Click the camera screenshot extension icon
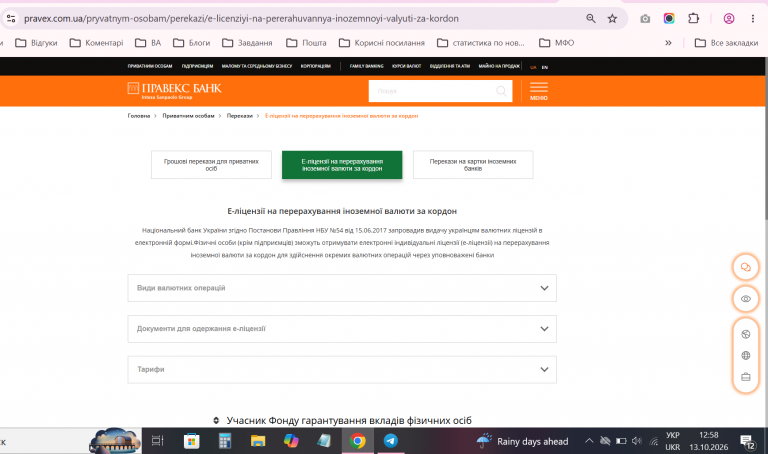The height and width of the screenshot is (454, 768). pos(645,19)
